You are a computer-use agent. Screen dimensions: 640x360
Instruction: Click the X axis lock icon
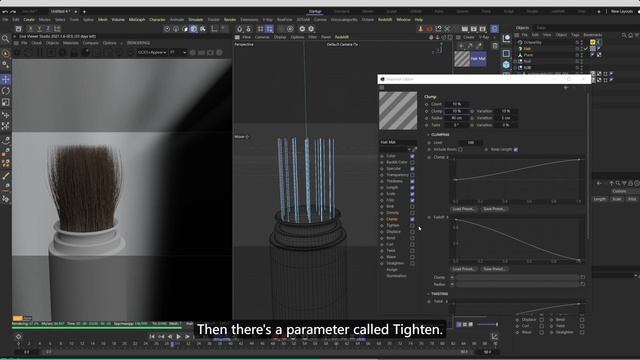tap(30, 29)
